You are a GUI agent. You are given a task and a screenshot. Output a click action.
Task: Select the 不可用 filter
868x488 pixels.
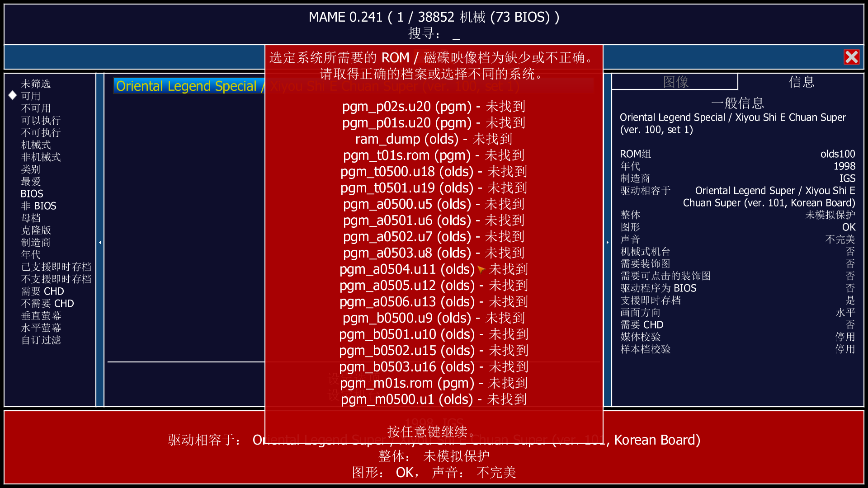tap(36, 108)
